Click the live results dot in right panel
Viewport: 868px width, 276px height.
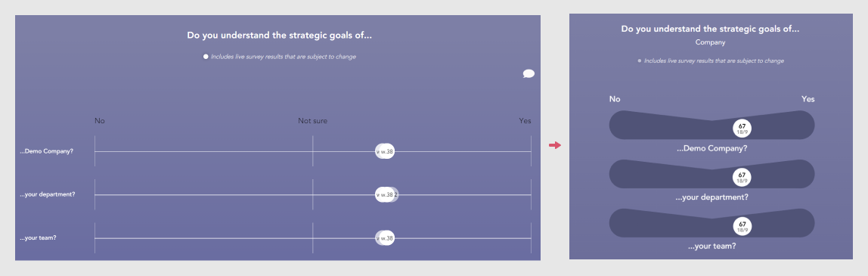pos(640,60)
